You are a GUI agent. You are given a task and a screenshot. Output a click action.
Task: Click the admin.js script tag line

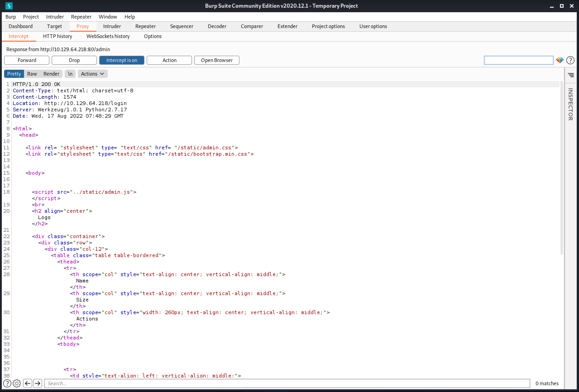(x=84, y=192)
